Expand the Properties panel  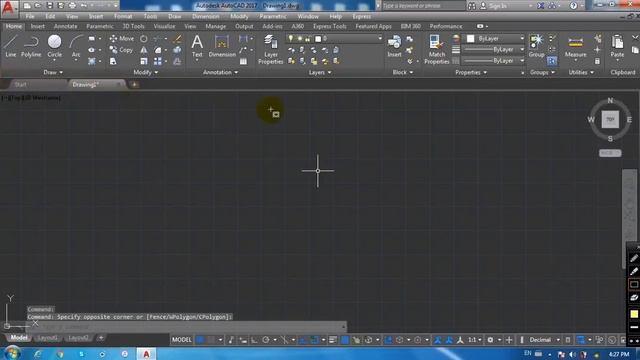point(471,72)
